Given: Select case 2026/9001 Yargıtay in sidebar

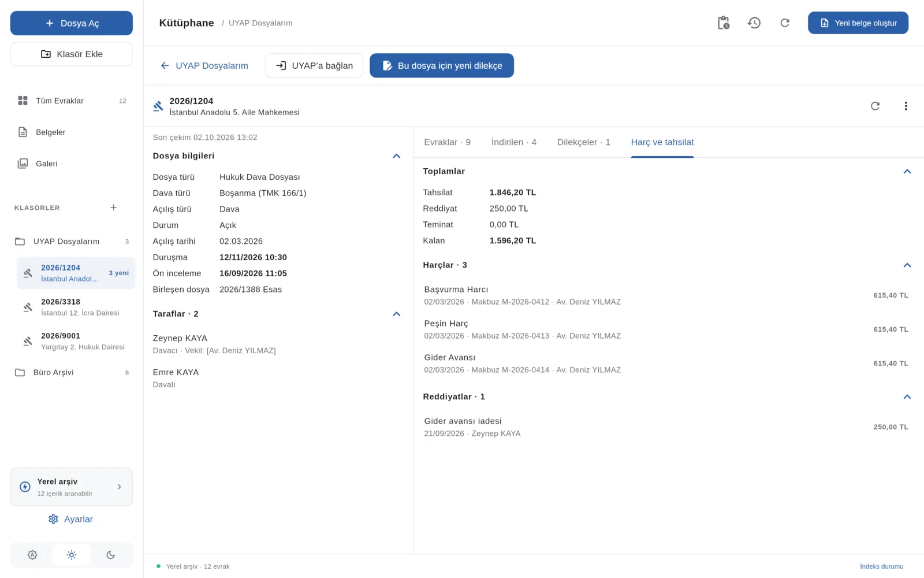Looking at the screenshot, I should pyautogui.click(x=76, y=341).
